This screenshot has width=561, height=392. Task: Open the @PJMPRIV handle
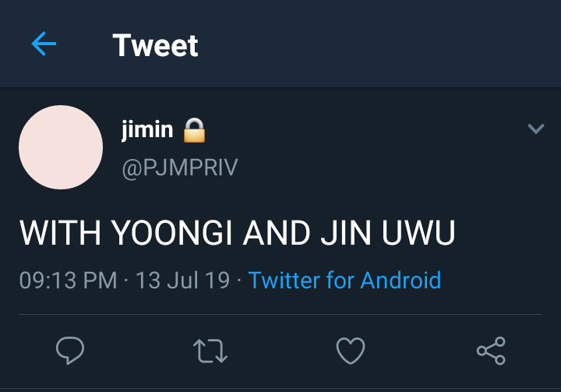(180, 168)
